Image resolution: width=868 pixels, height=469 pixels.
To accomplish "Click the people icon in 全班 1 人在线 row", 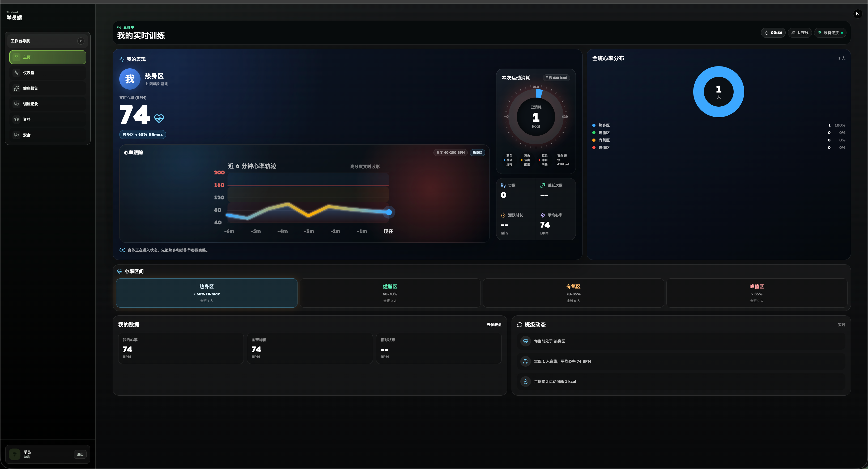I will coord(525,361).
